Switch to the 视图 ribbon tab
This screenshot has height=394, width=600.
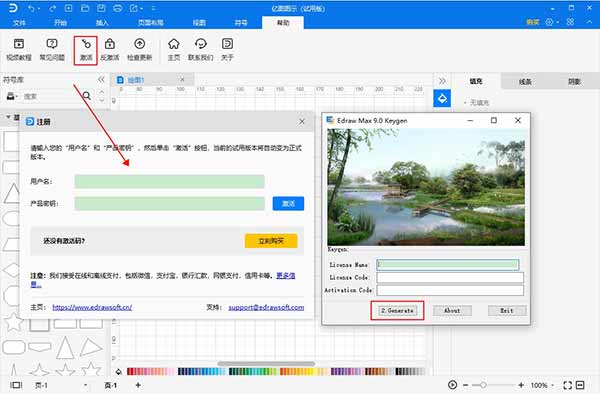199,23
